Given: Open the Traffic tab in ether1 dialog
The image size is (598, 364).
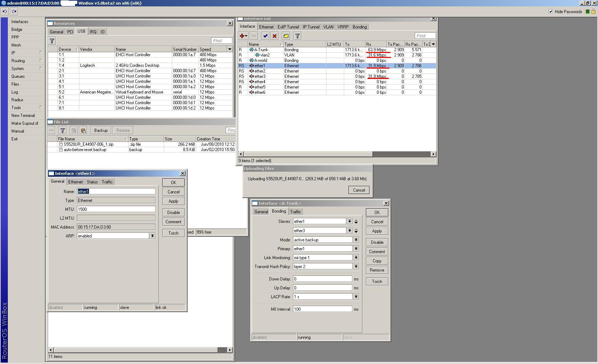Looking at the screenshot, I should coord(107,182).
